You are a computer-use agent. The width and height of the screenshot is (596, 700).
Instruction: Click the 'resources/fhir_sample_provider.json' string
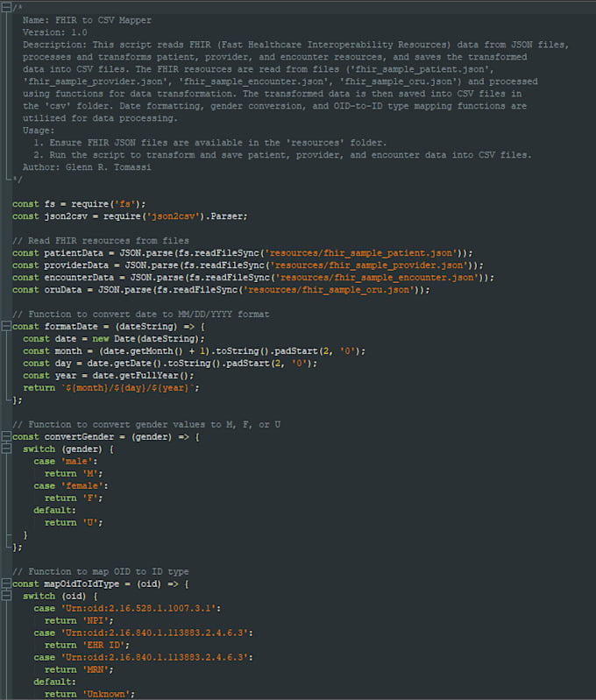(369, 265)
